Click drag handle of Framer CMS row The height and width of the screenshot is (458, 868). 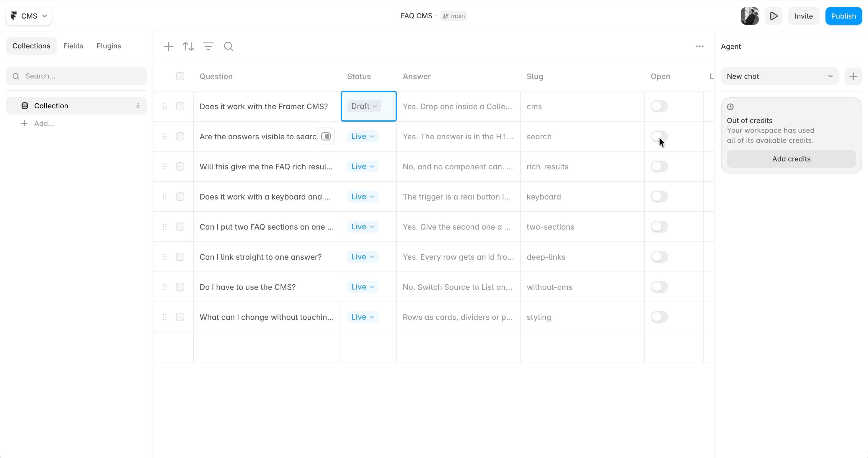[165, 107]
